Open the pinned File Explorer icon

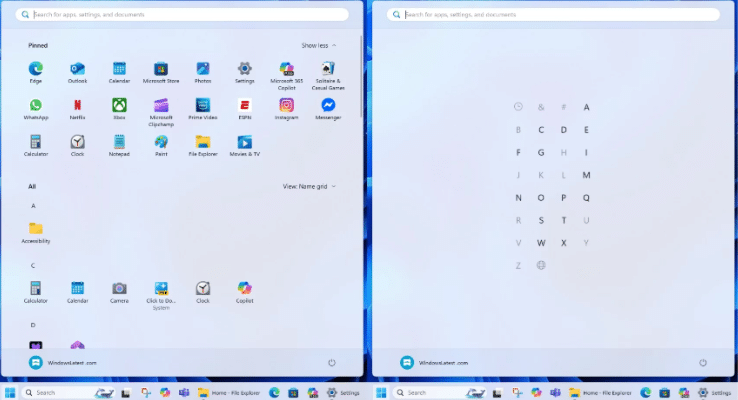203,145
